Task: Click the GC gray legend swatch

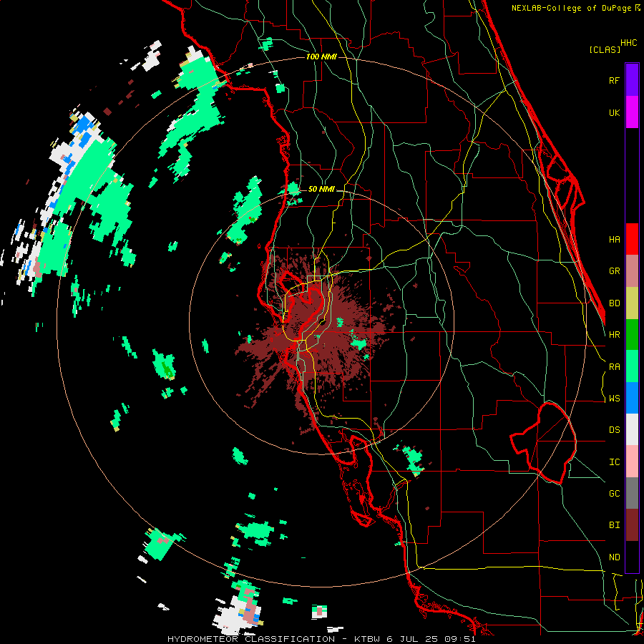Action: (632, 493)
